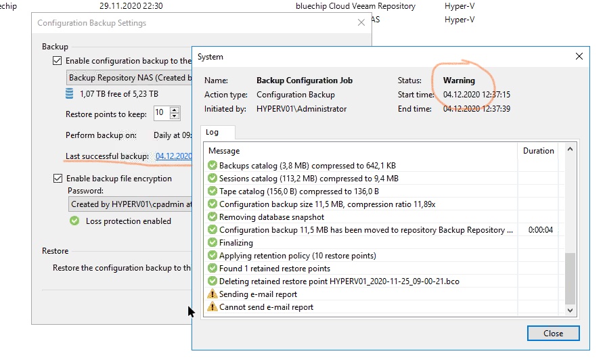Viewport: 605px width, 364px height.
Task: Click success icon beside moved to repository row
Action: (212, 230)
